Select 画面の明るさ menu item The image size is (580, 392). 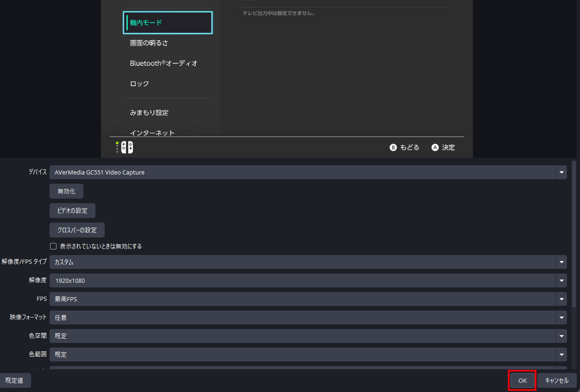coord(149,43)
